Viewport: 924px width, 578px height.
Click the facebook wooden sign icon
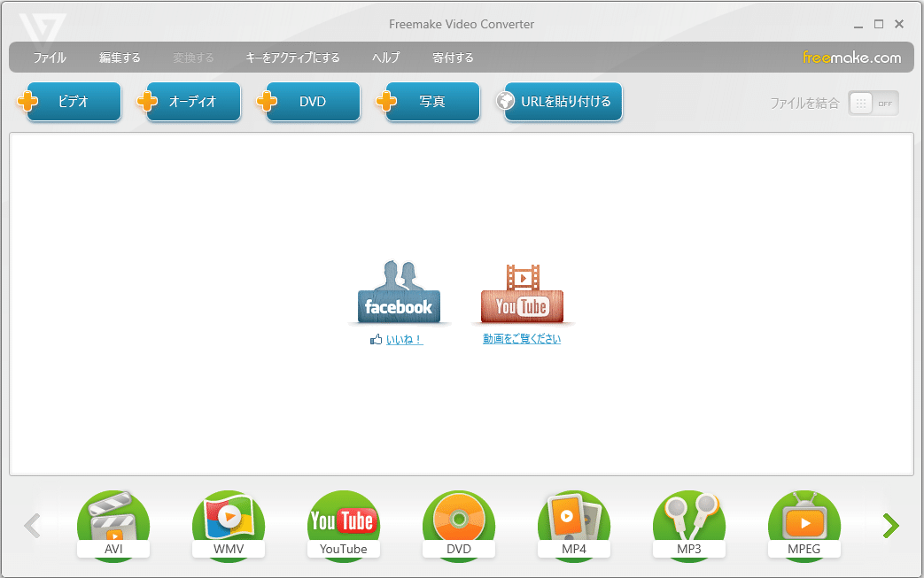pos(399,292)
